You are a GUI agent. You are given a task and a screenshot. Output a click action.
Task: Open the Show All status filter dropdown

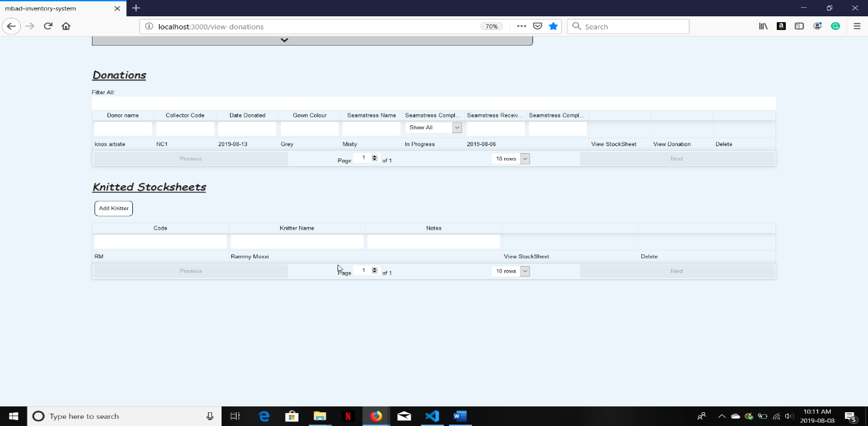coord(433,128)
